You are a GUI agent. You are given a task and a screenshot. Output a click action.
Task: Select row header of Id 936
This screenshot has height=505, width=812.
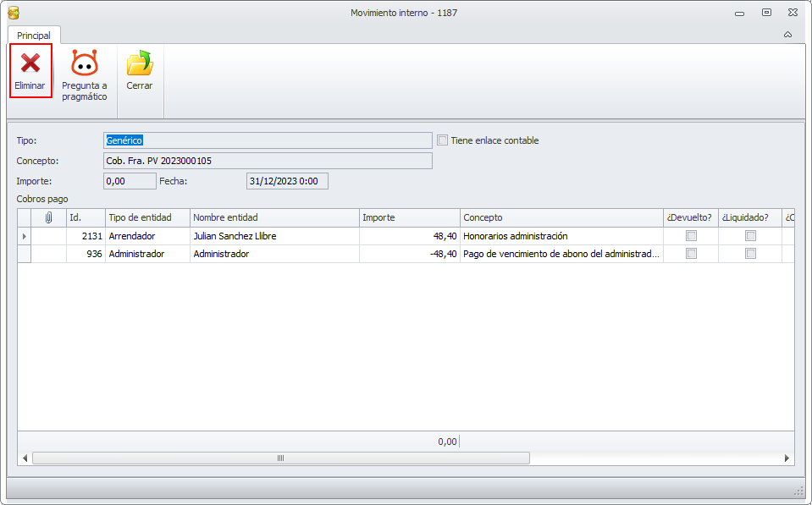click(24, 254)
